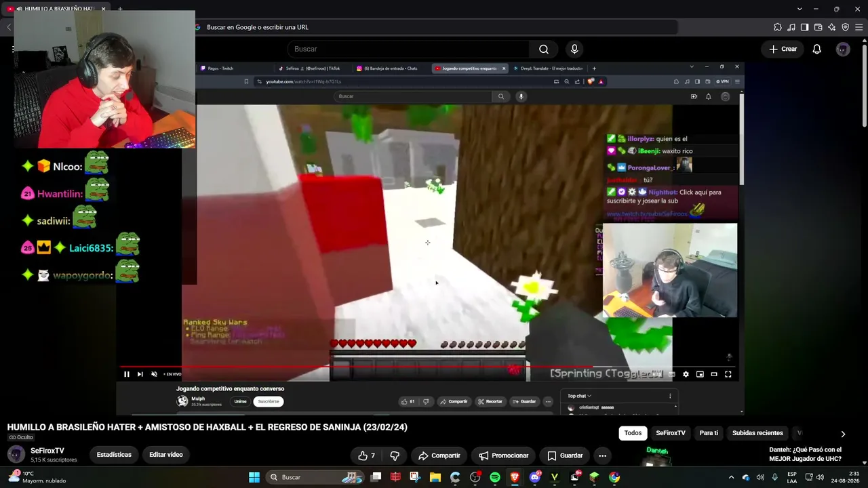868x488 pixels.
Task: Open the video player settings gear
Action: pyautogui.click(x=686, y=374)
